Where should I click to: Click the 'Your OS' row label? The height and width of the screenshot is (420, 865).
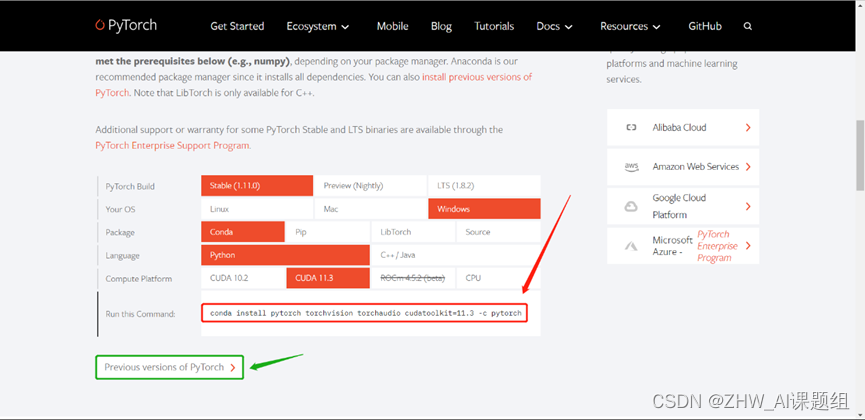pos(120,210)
